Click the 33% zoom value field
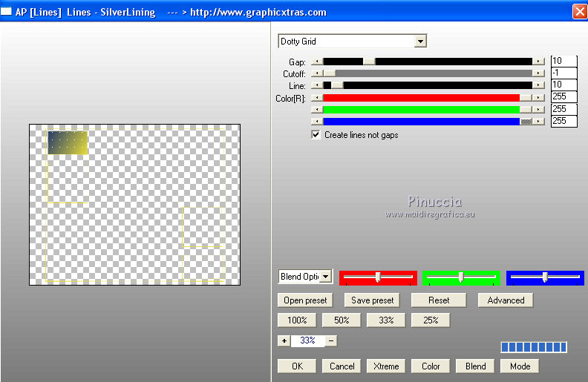The image size is (588, 382). [308, 340]
